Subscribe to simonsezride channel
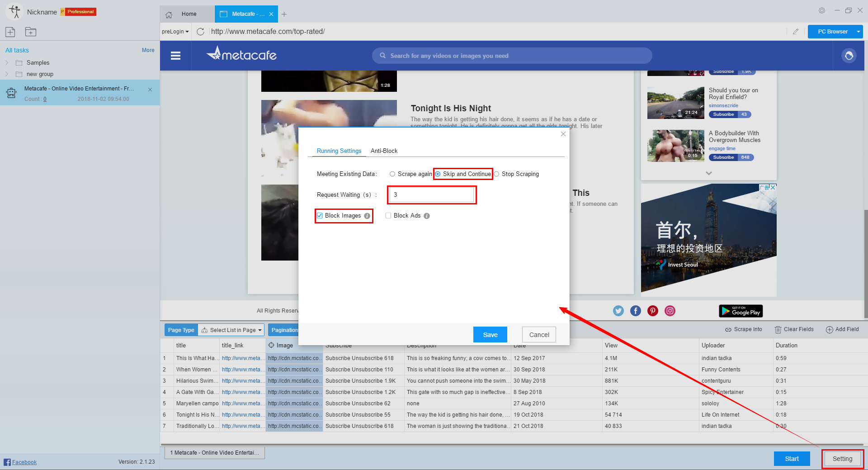This screenshot has width=868, height=470. [723, 114]
